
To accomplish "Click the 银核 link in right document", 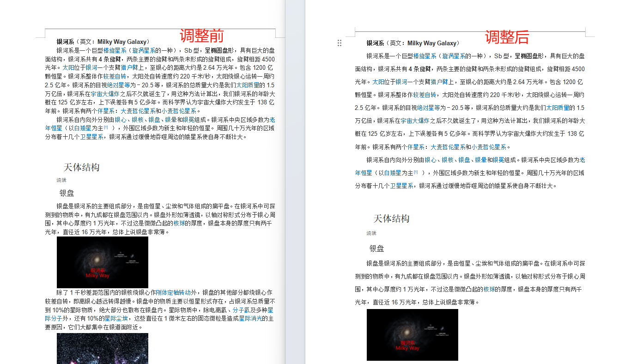I will pos(447,160).
